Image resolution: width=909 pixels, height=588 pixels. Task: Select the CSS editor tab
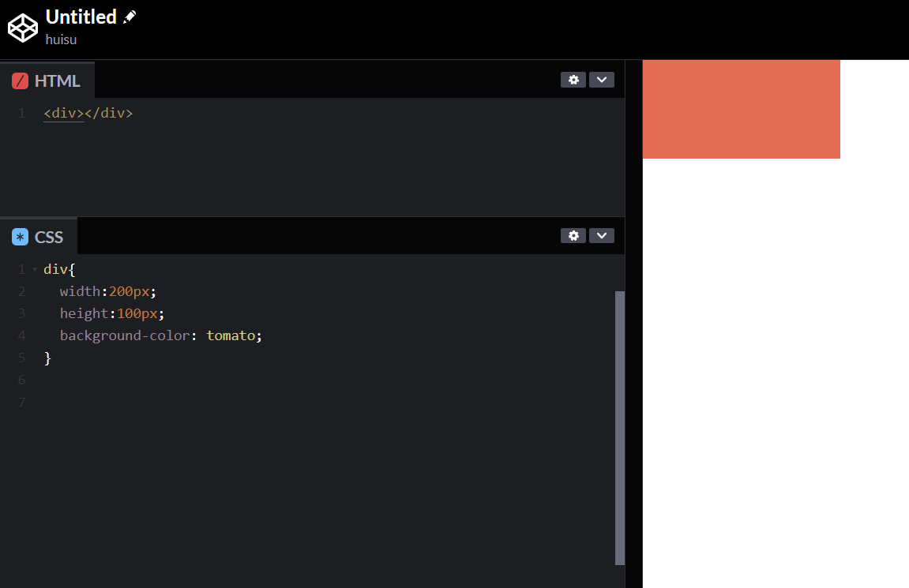38,236
